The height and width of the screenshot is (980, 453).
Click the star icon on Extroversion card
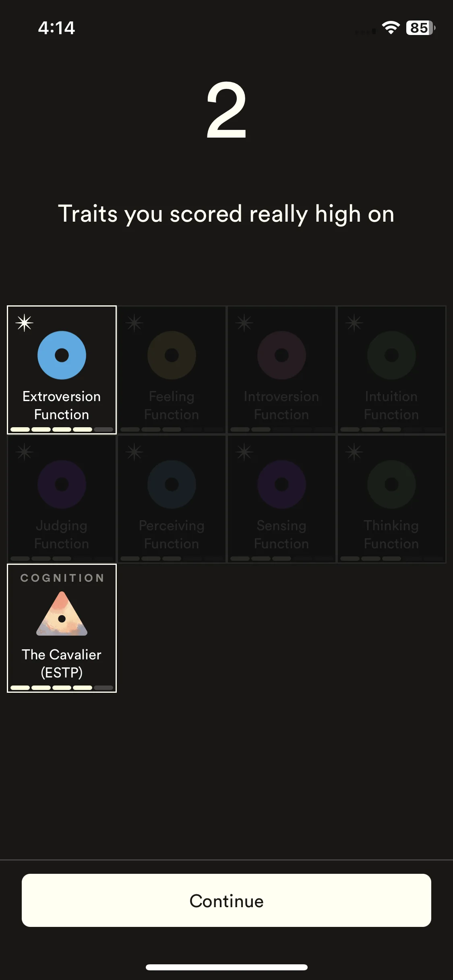[25, 323]
